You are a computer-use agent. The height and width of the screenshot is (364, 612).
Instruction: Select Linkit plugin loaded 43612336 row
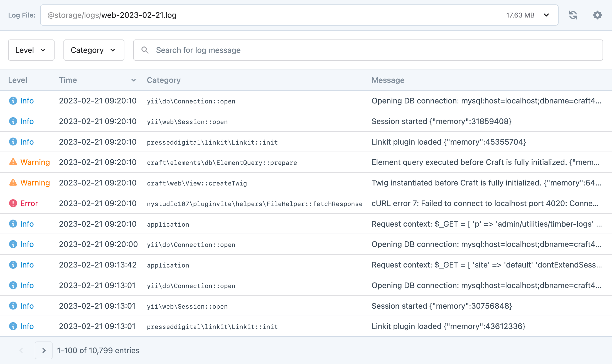448,326
